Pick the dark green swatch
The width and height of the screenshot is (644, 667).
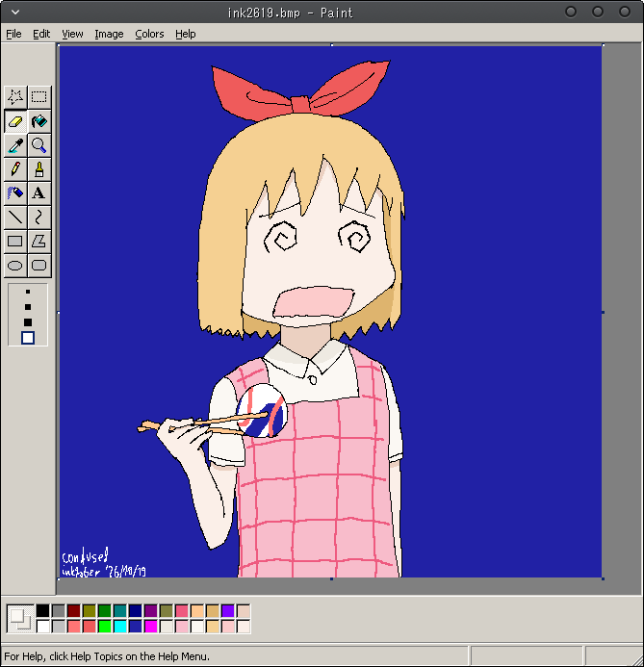[104, 611]
